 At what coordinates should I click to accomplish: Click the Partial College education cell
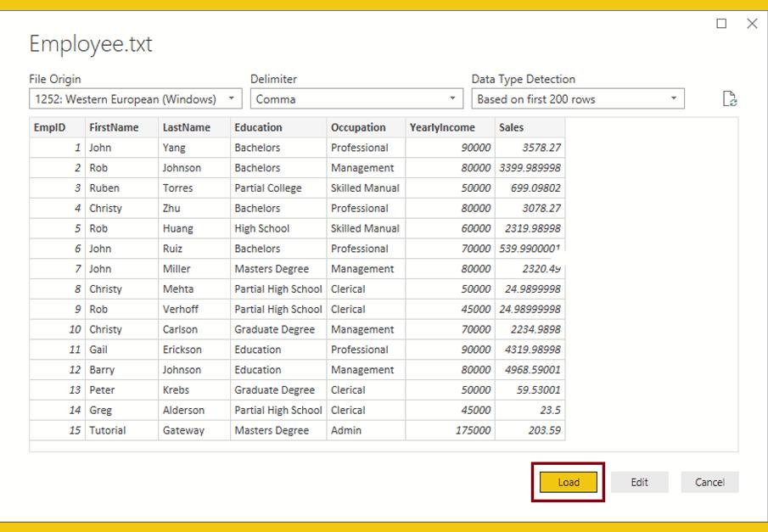278,188
